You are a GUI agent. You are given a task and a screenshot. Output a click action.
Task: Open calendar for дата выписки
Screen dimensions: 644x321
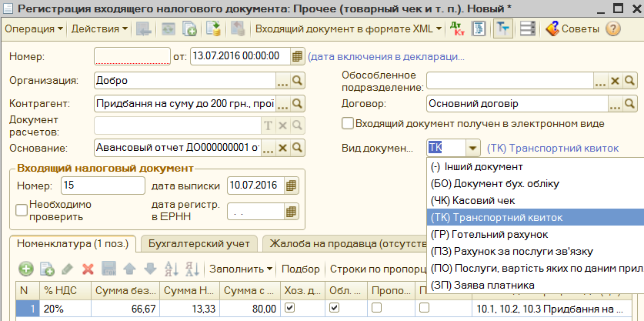pos(291,186)
